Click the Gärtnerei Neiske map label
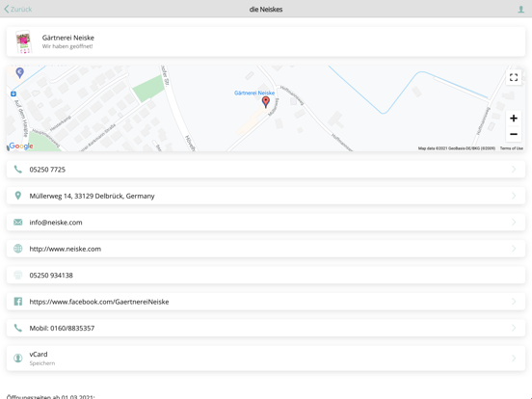 pyautogui.click(x=254, y=93)
